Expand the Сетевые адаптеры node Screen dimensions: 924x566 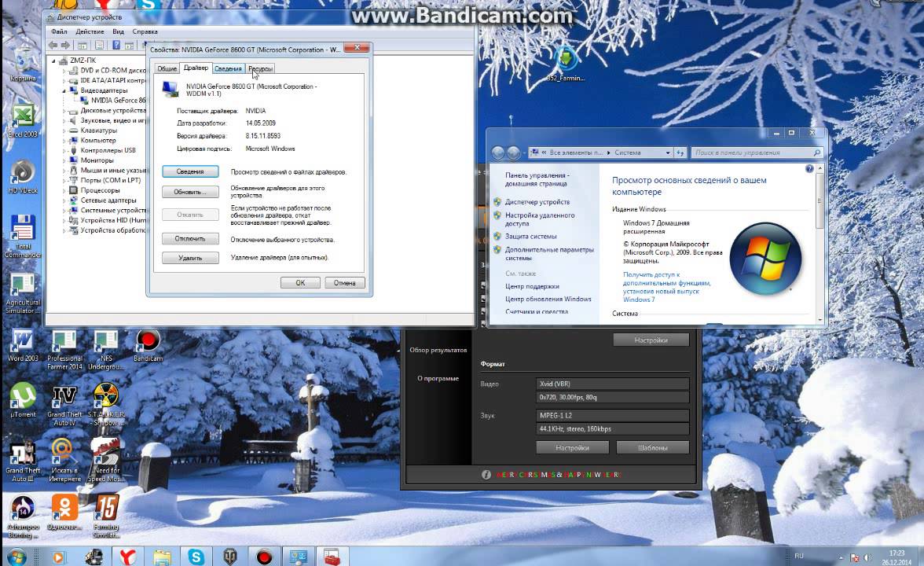(64, 200)
